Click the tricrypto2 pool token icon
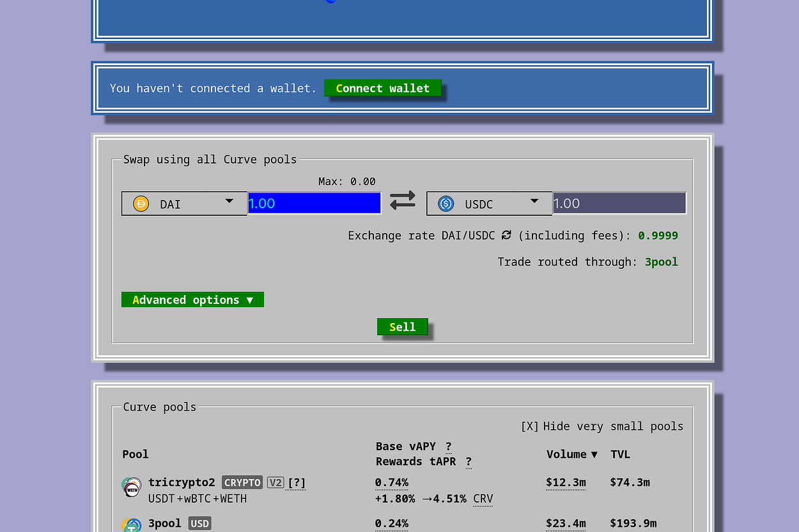799x532 pixels. pyautogui.click(x=132, y=487)
